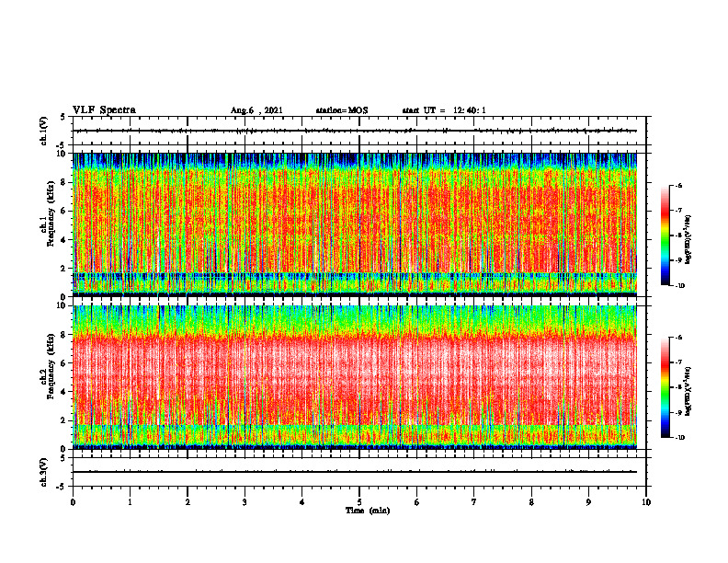Click the "1" tick on the time axis
728x563 pixels.
(130, 502)
